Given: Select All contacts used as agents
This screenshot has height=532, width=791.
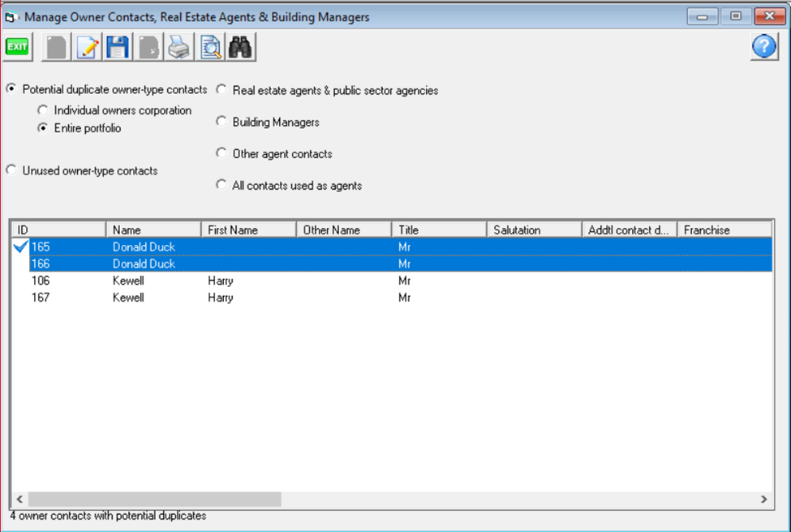Looking at the screenshot, I should pos(221,185).
